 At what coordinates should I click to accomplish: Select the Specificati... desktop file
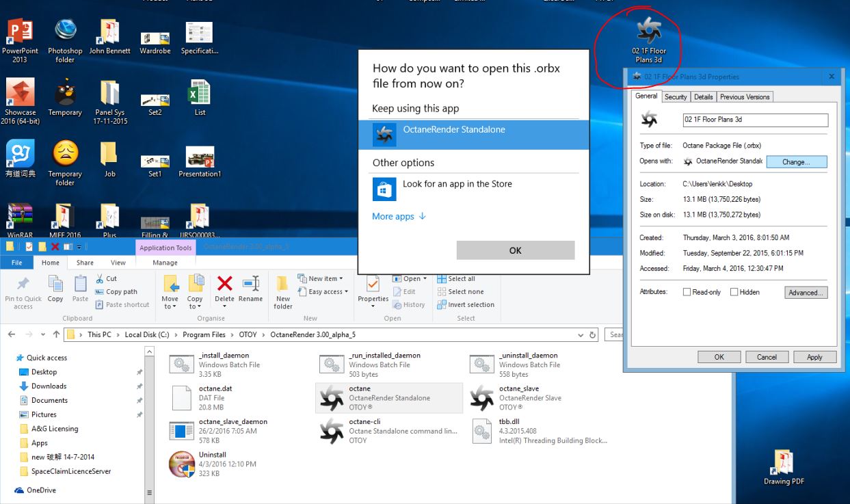click(x=200, y=38)
